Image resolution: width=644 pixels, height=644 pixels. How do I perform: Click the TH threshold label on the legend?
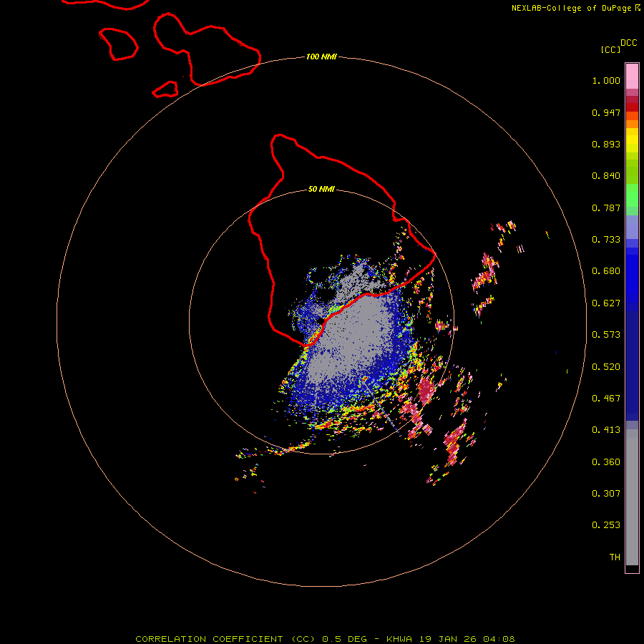tap(615, 557)
